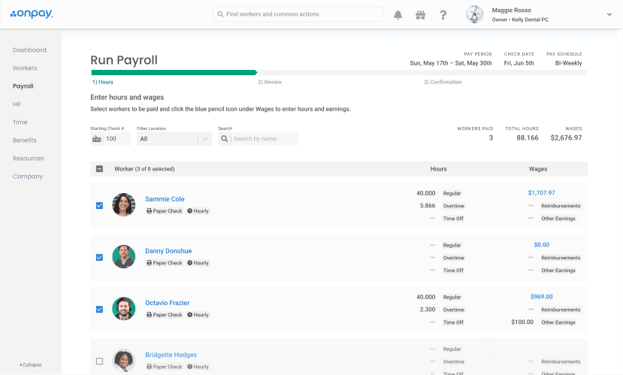
Task: Click the Hours column header
Action: 439,169
